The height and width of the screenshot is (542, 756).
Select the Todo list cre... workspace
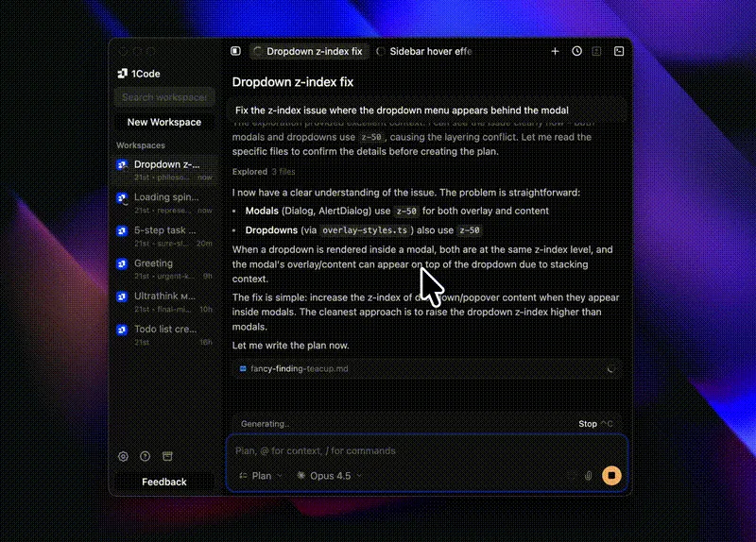pos(164,334)
